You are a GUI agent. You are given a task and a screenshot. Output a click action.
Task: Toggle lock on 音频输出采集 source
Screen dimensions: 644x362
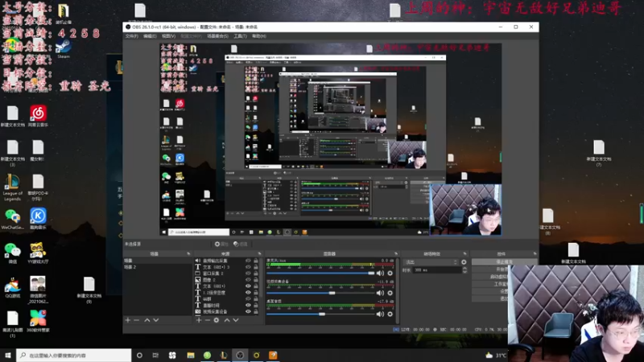tap(256, 261)
